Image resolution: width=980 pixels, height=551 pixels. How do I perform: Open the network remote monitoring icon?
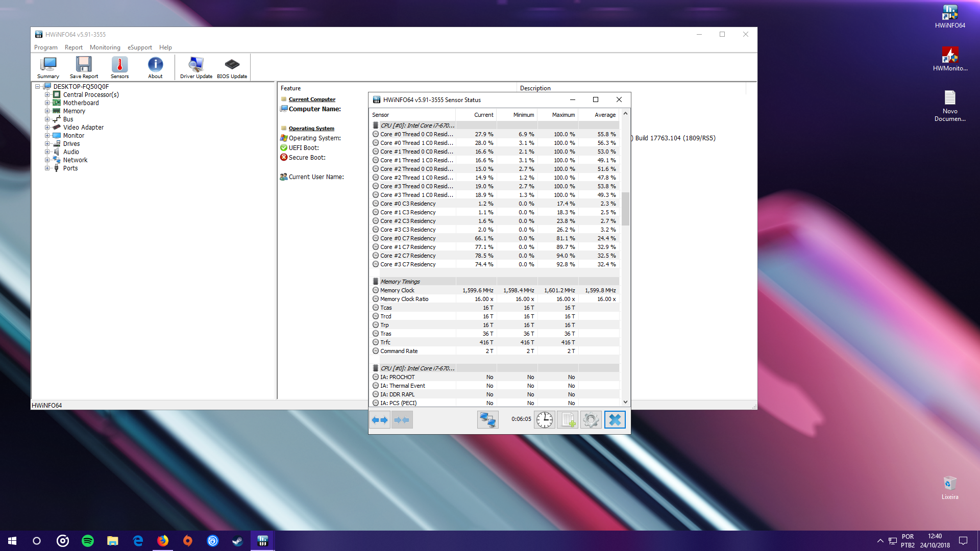[x=487, y=420]
